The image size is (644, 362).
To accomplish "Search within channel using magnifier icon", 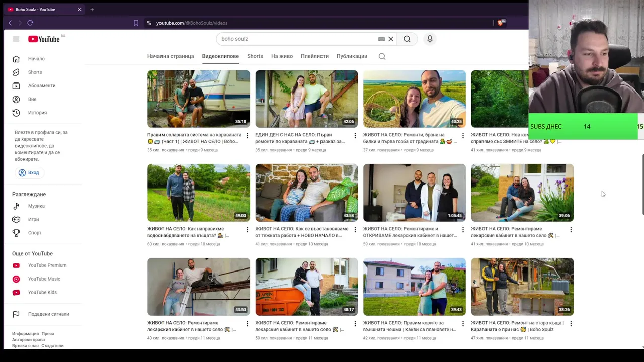I will 382,56.
